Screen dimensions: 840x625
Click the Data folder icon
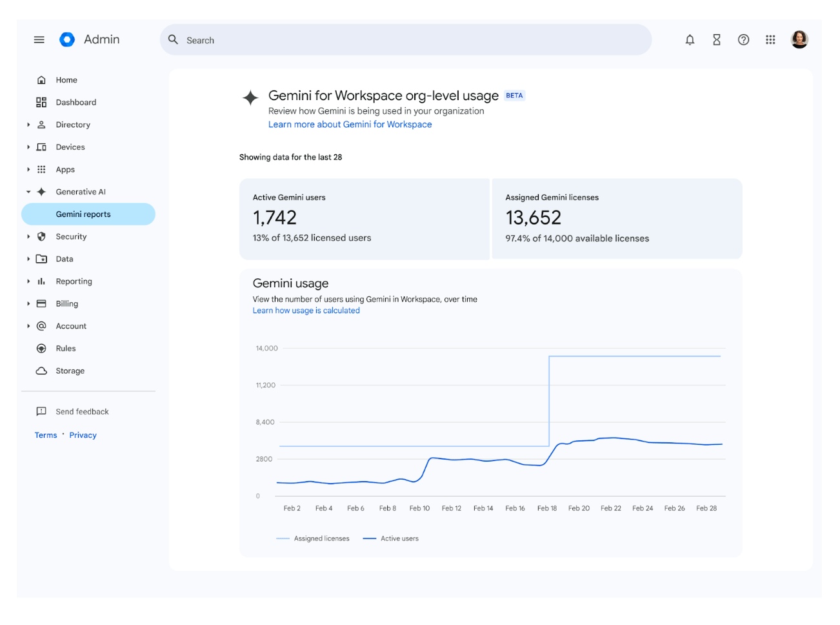click(x=41, y=259)
